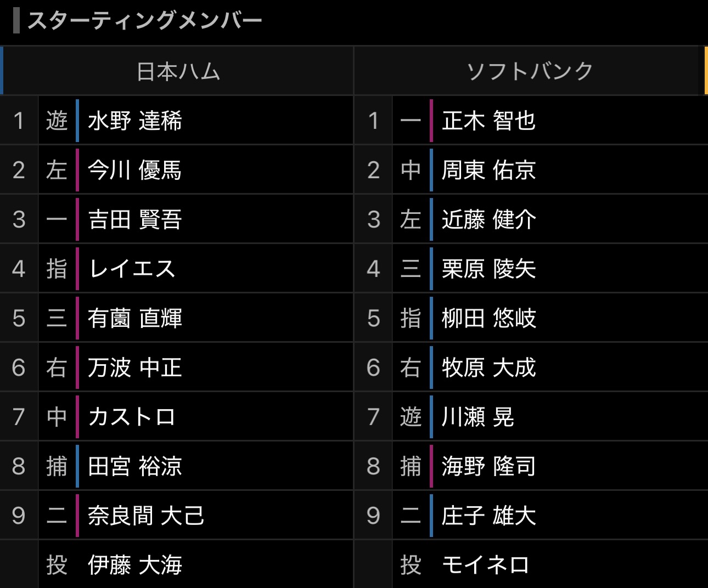Tap カストロ center fielder entry

click(132, 417)
